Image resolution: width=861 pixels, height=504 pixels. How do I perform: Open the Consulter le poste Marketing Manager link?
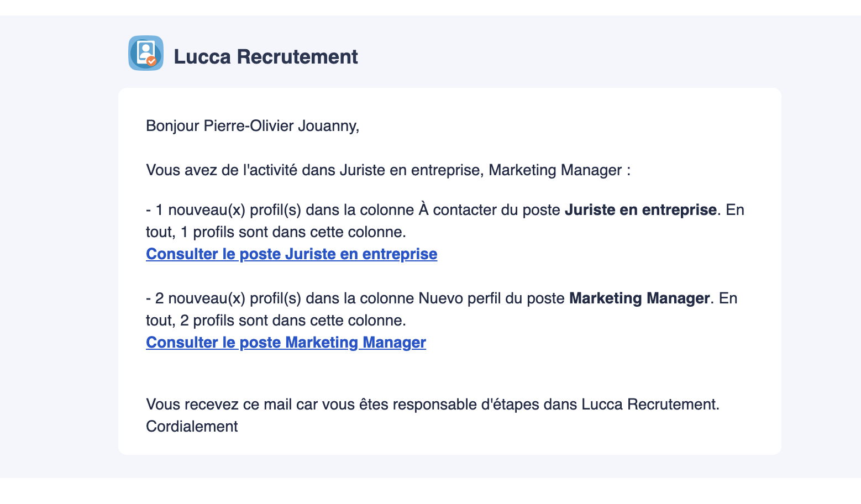pyautogui.click(x=286, y=342)
